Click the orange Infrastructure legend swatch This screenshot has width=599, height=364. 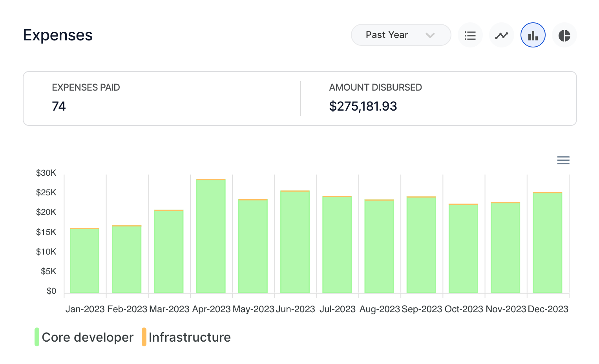[144, 337]
